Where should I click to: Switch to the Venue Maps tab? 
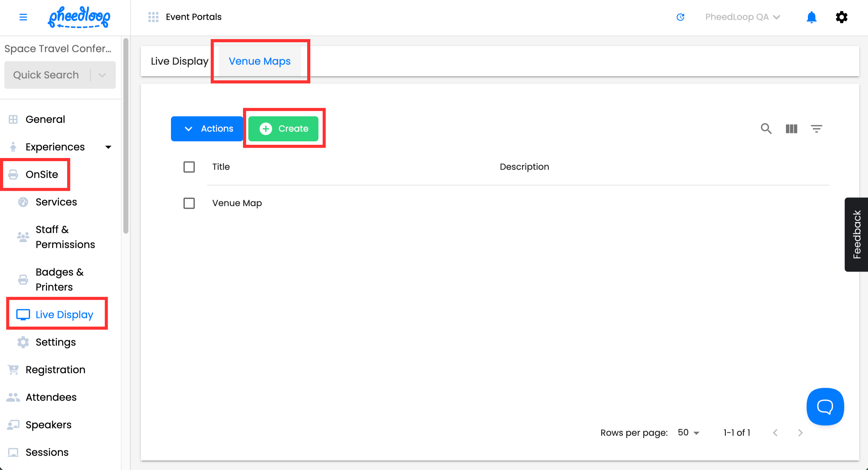click(x=260, y=61)
